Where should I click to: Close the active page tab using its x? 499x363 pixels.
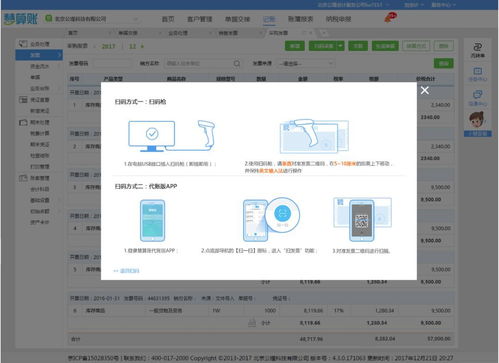pyautogui.click(x=311, y=33)
